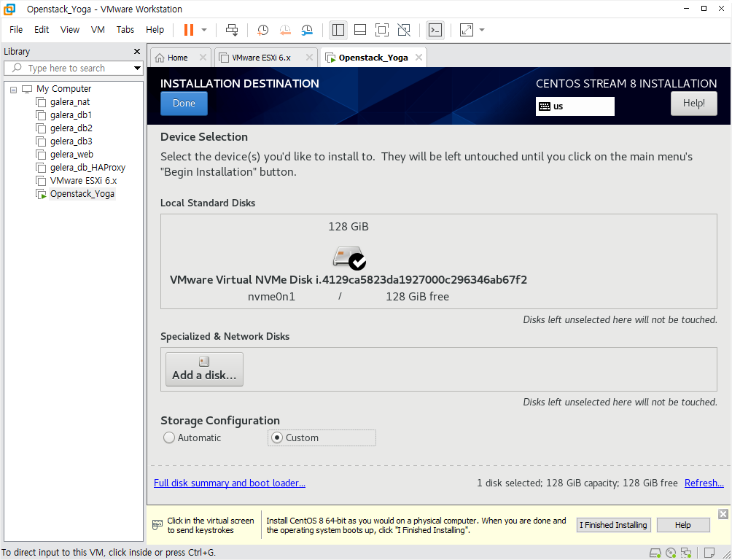
Task: Enter full screen mode icon
Action: click(x=382, y=30)
